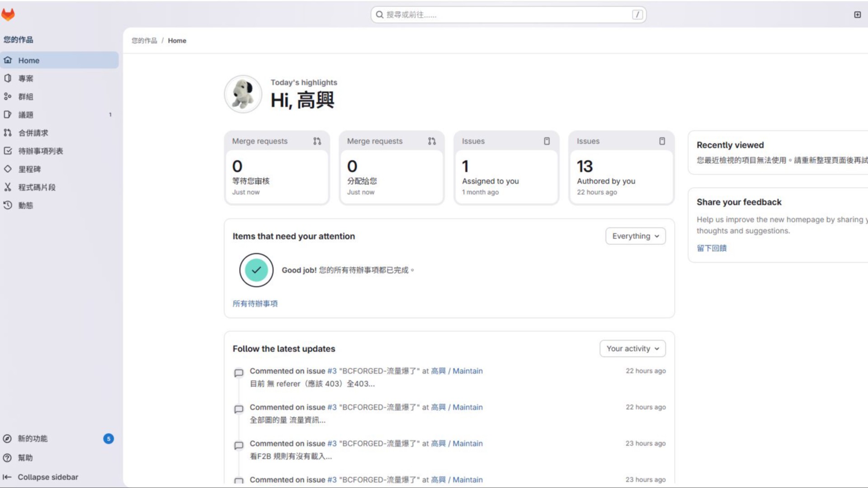Select 動態 from the sidebar

(25, 205)
